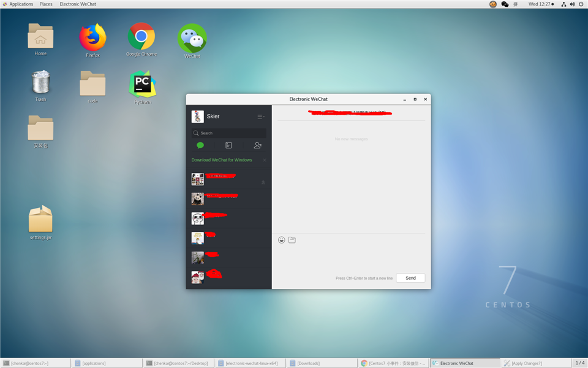This screenshot has width=588, height=368.
Task: Click the Send button
Action: (410, 278)
